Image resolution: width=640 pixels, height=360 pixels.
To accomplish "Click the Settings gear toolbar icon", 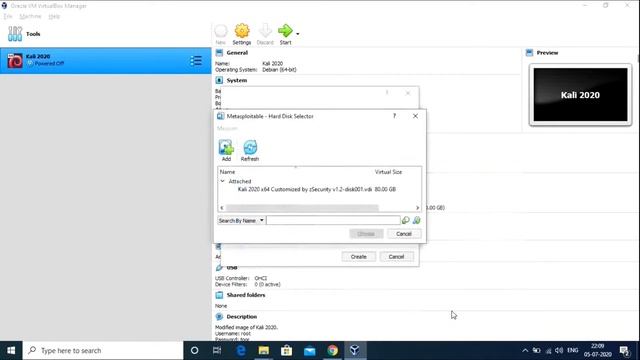I will (242, 31).
